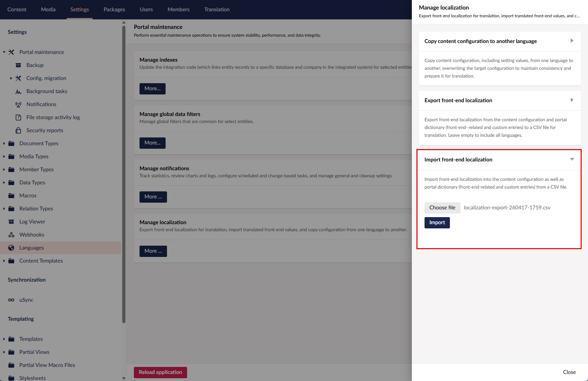The image size is (588, 381).
Task: Collapse the Import front-end localization section
Action: click(x=572, y=159)
